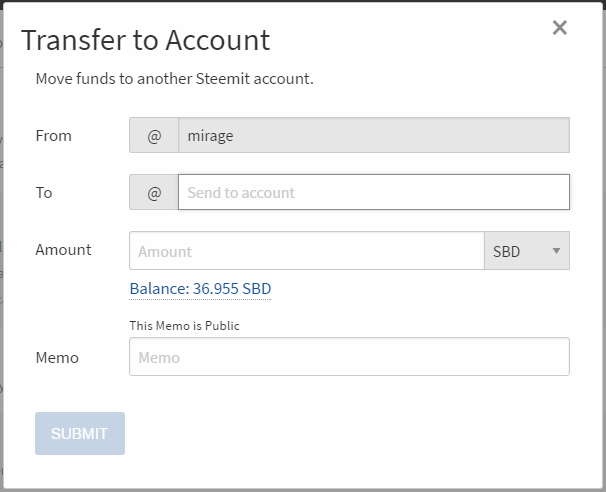Click the Transfer to Account heading
The image size is (606, 492).
pyautogui.click(x=145, y=40)
